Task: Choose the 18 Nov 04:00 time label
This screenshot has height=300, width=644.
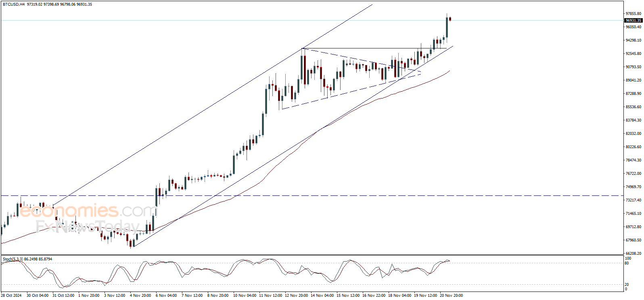Action: (399, 296)
